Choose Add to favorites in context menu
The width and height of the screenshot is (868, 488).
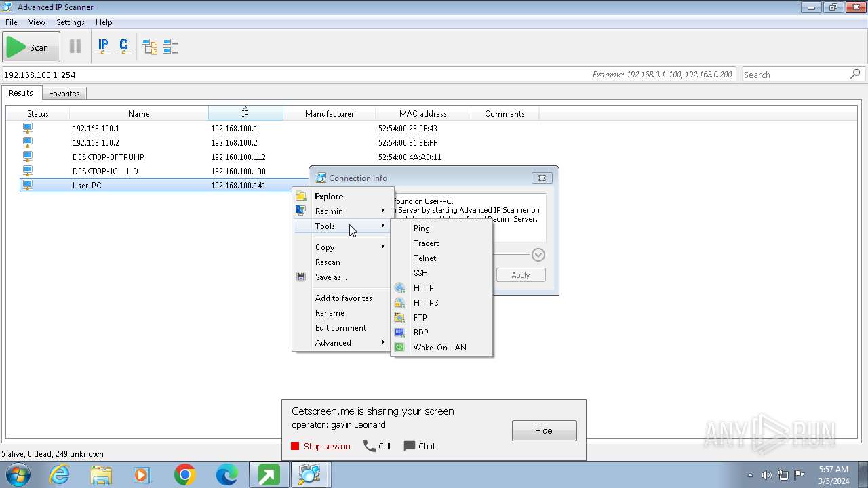pyautogui.click(x=342, y=298)
